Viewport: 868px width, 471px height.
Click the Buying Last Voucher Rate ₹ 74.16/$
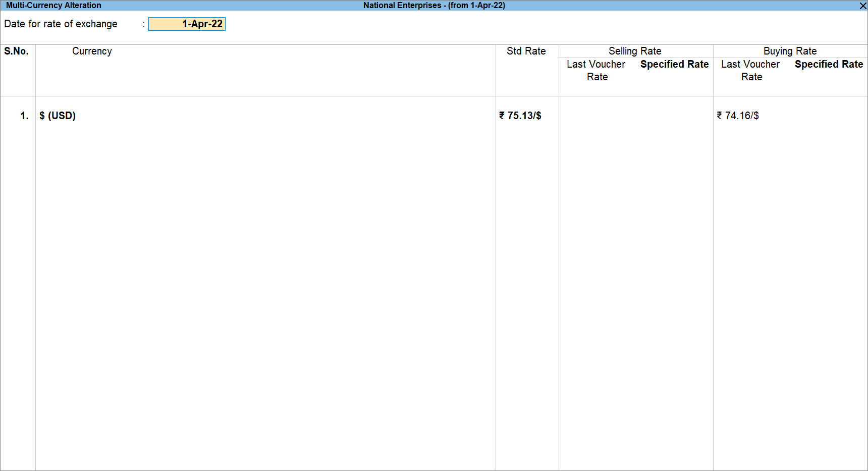pos(738,116)
